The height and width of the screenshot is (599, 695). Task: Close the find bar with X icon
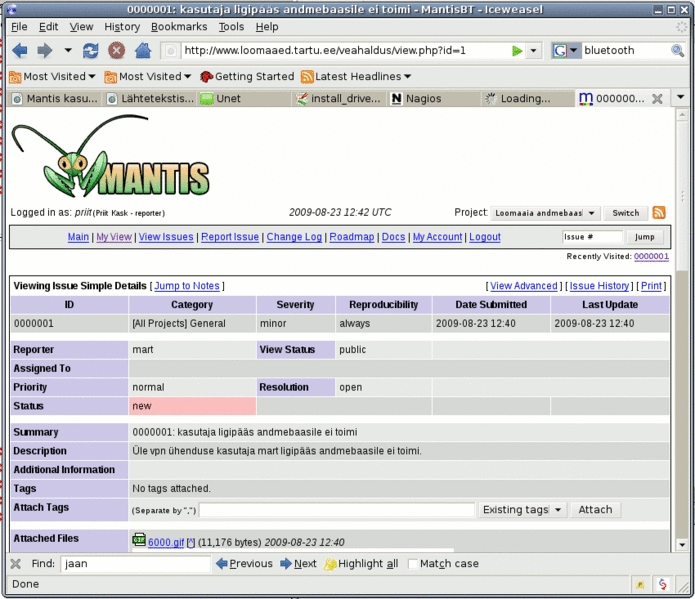point(15,563)
